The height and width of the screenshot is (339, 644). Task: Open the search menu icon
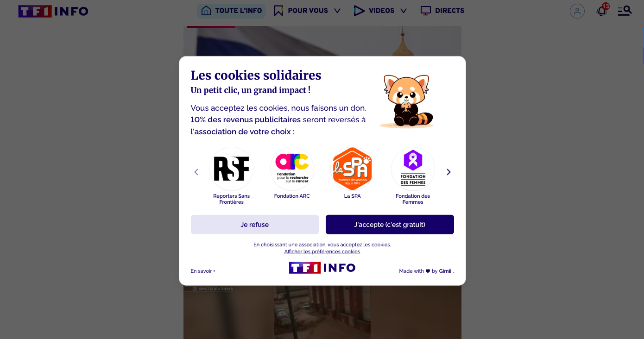point(625,10)
